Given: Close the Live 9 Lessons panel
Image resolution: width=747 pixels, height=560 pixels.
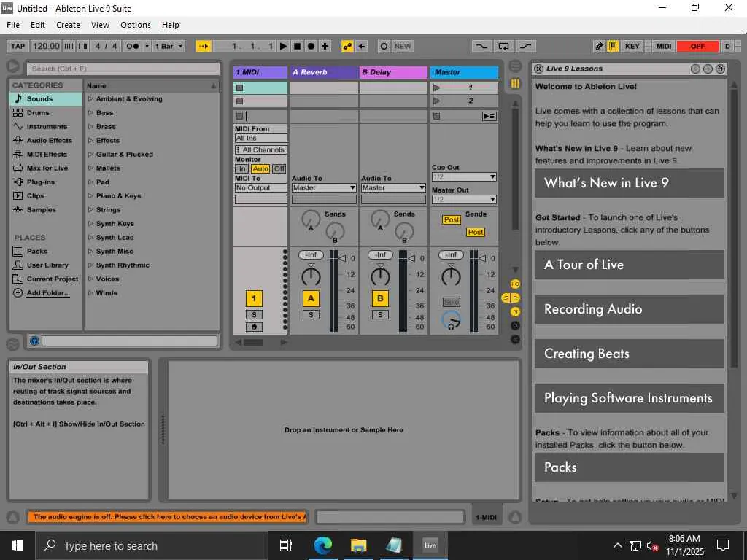Looking at the screenshot, I should point(539,69).
